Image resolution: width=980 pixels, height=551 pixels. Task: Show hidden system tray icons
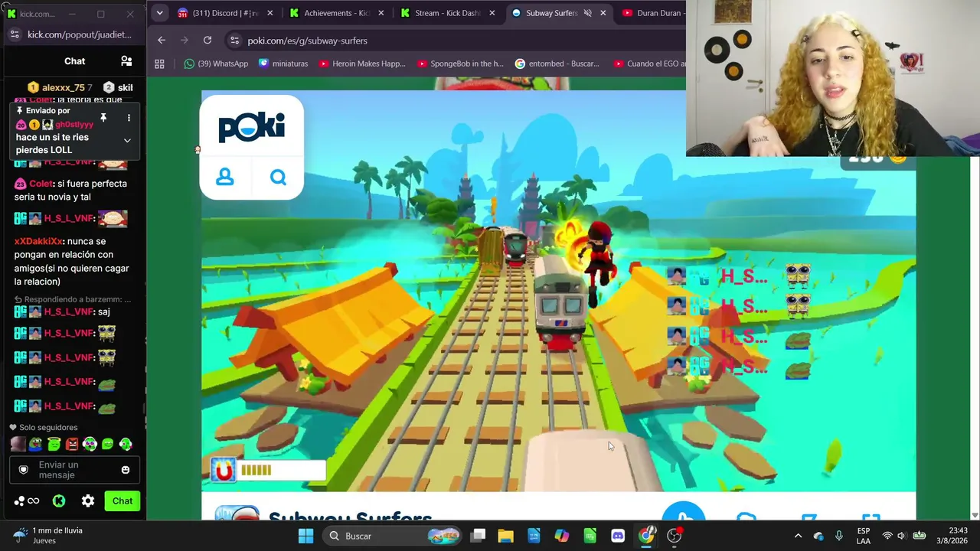(798, 536)
